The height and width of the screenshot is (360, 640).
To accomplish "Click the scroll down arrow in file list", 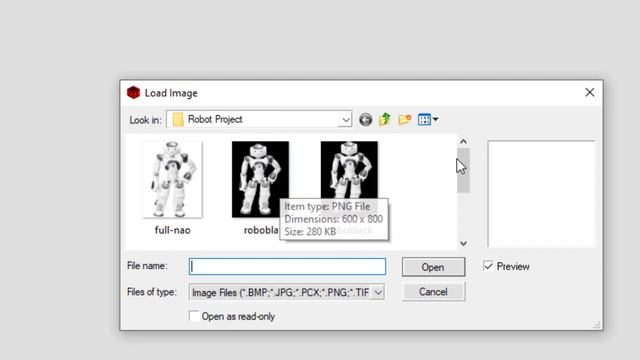I will 463,243.
